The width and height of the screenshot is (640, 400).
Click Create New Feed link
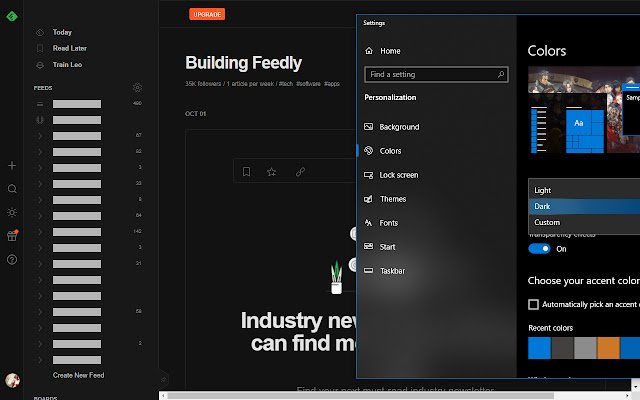(x=78, y=375)
